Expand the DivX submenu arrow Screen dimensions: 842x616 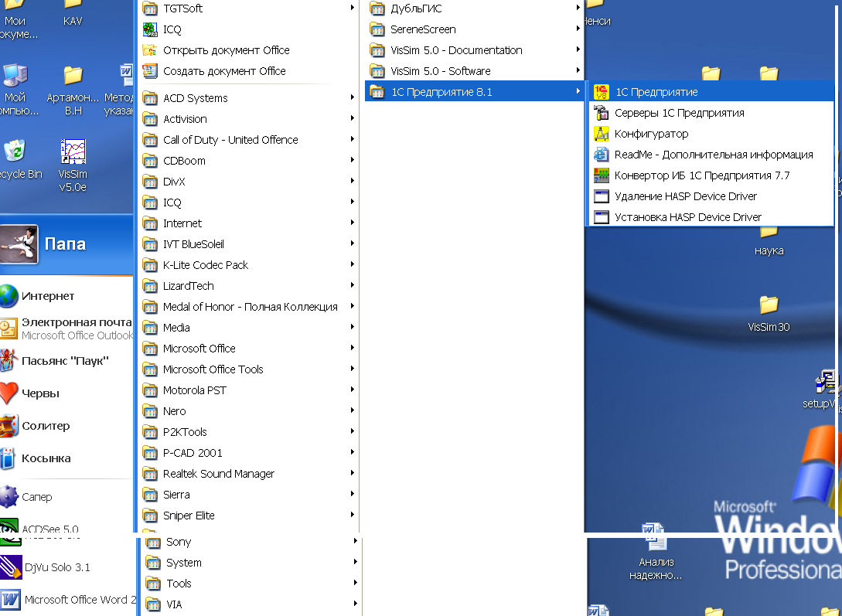(x=353, y=181)
